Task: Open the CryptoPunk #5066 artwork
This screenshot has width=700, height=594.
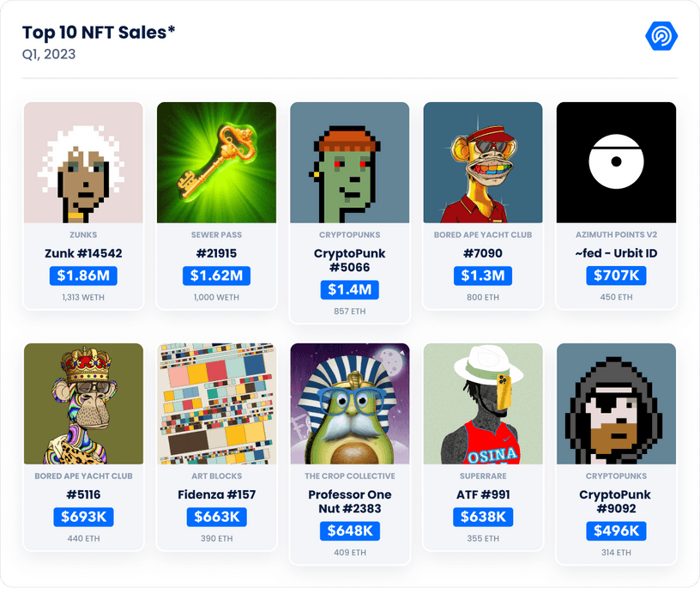Action: [x=349, y=162]
